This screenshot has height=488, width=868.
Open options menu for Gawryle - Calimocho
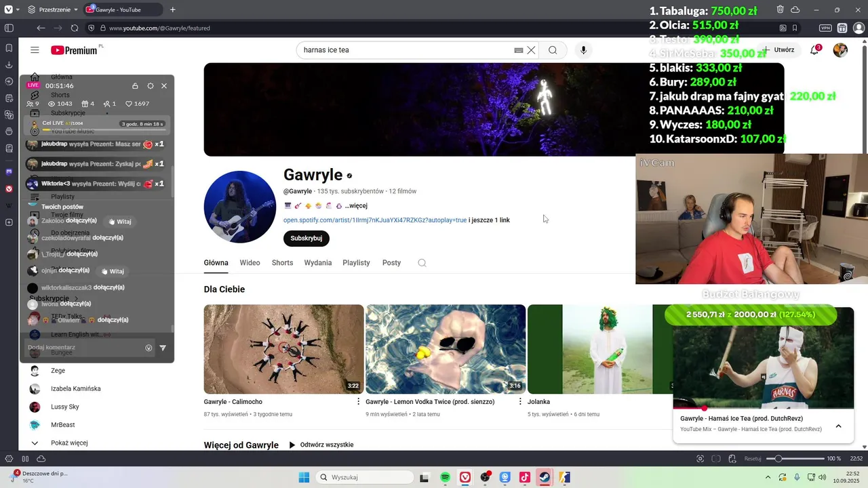[359, 402]
